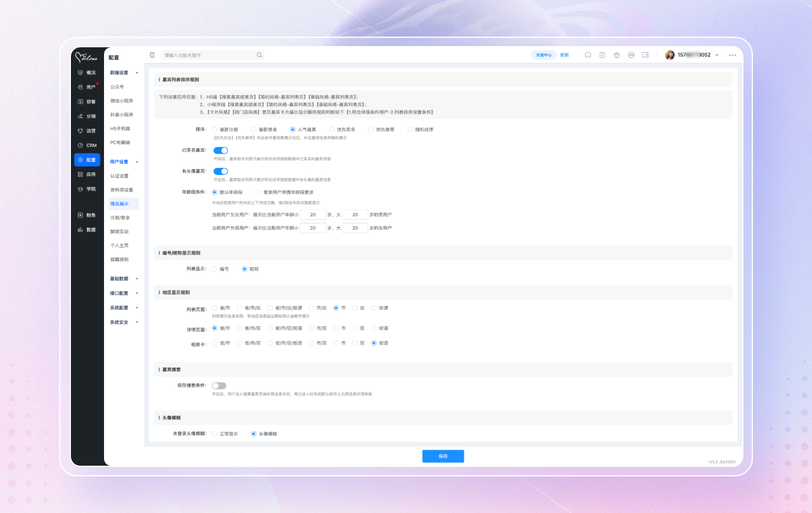
Task: Open the account dropdown arrow
Action: 717,55
